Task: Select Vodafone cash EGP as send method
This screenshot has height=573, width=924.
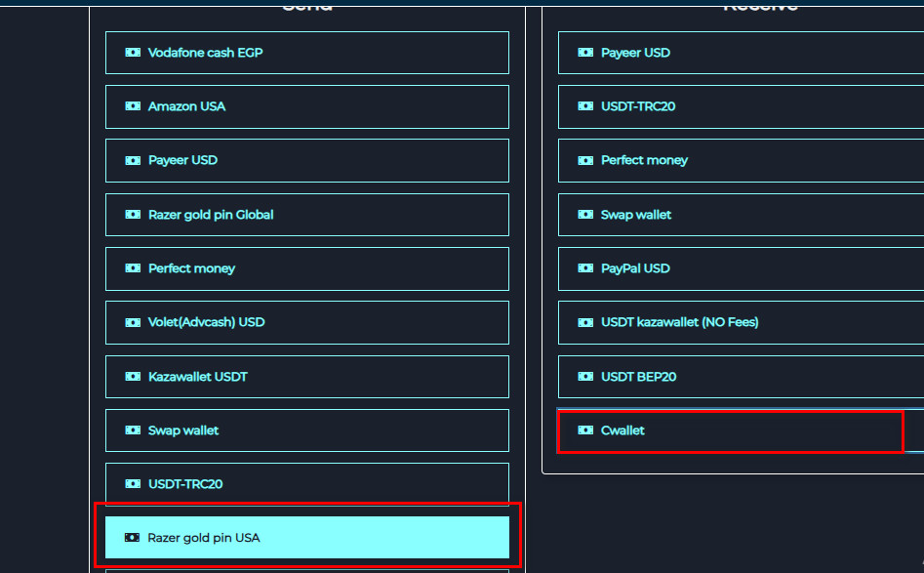Action: click(x=306, y=53)
